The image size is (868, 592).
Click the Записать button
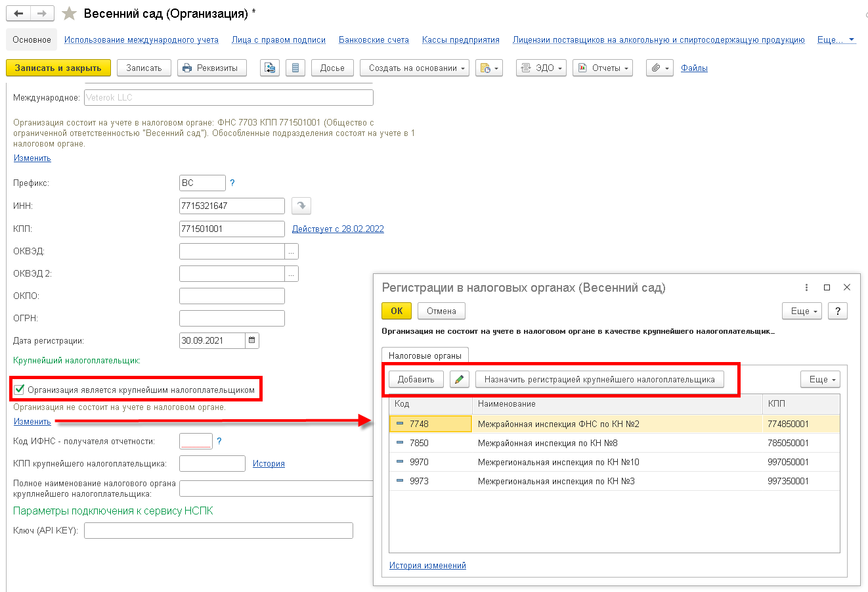click(x=144, y=68)
